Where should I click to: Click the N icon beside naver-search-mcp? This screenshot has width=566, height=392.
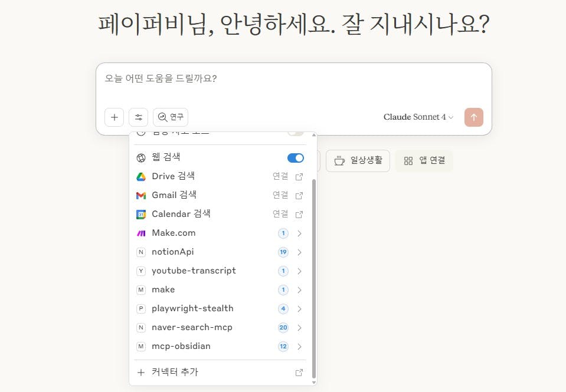[x=141, y=327]
